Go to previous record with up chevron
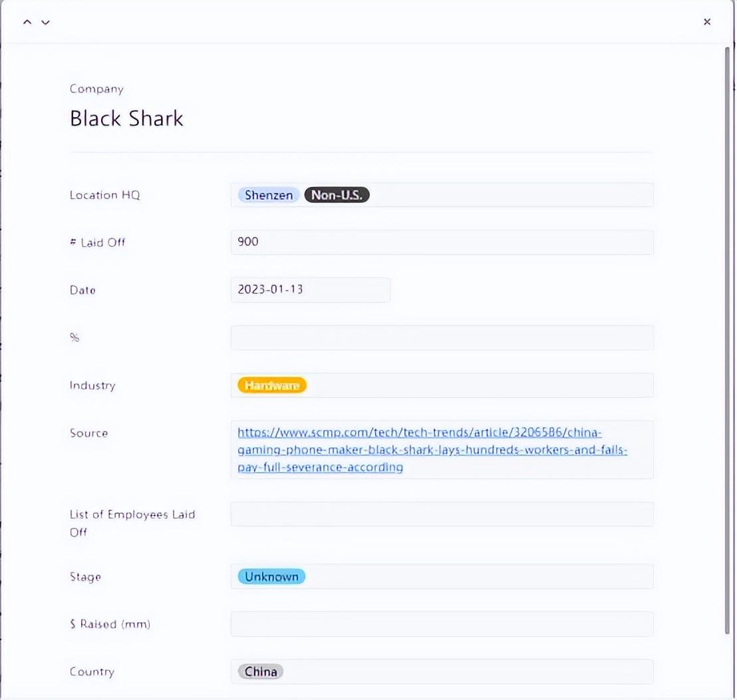The width and height of the screenshot is (737, 700). pos(27,22)
